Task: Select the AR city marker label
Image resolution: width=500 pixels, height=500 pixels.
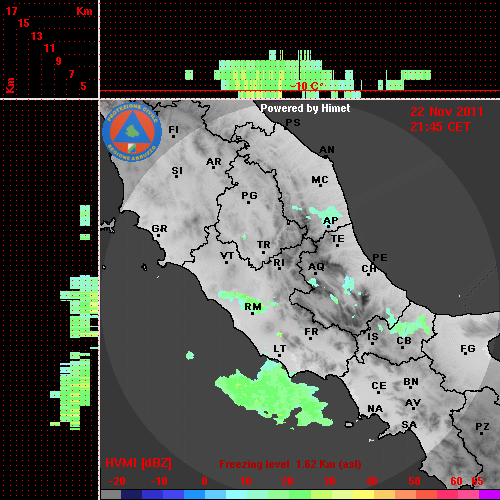Action: (x=214, y=162)
